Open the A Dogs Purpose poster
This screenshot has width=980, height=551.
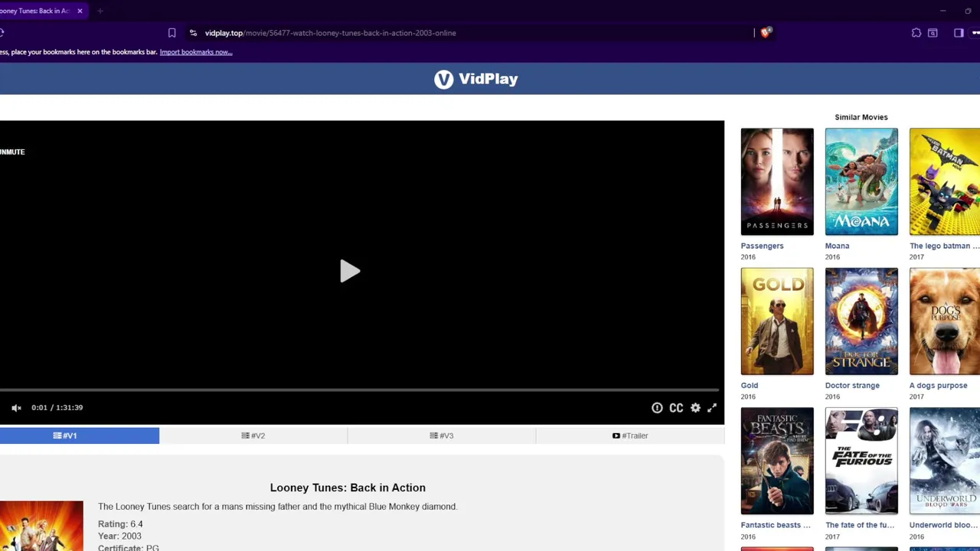point(945,321)
